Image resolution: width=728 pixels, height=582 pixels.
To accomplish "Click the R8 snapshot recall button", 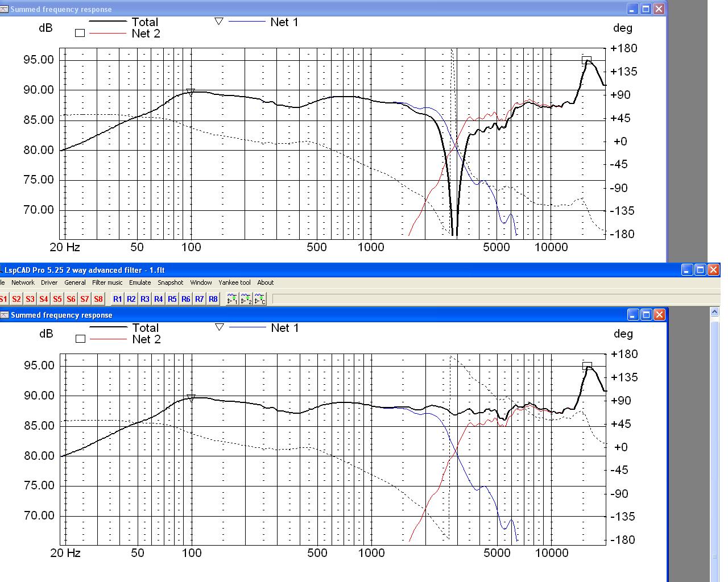I will click(213, 299).
